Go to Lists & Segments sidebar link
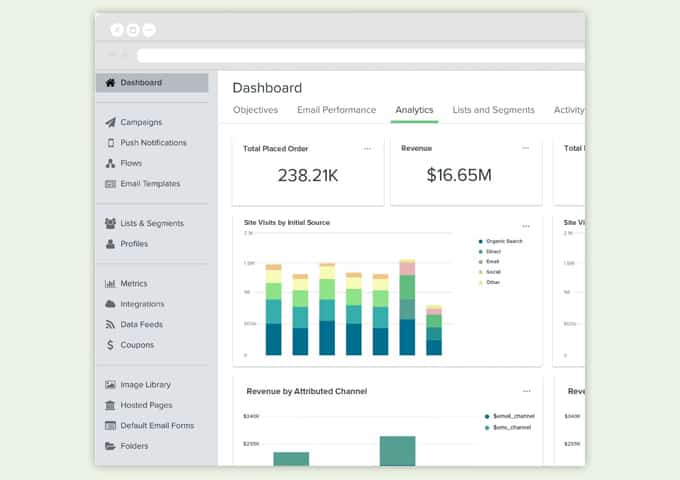This screenshot has height=480, width=680. pos(152,223)
